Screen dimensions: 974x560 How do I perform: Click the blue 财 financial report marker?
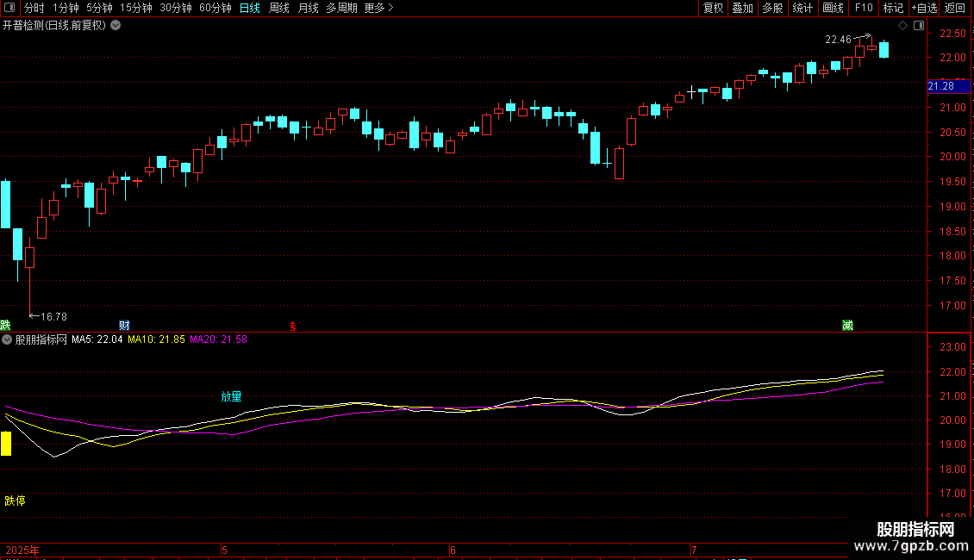coord(124,326)
